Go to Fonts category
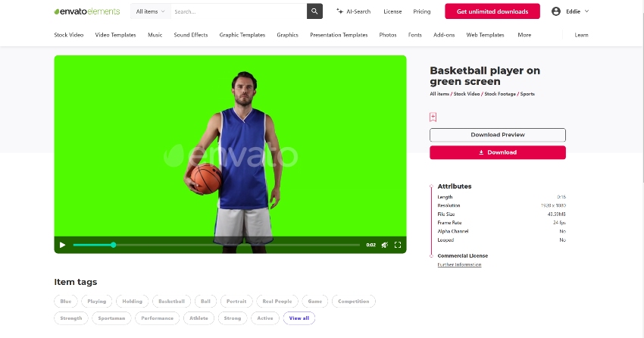644x338 pixels. click(x=415, y=35)
